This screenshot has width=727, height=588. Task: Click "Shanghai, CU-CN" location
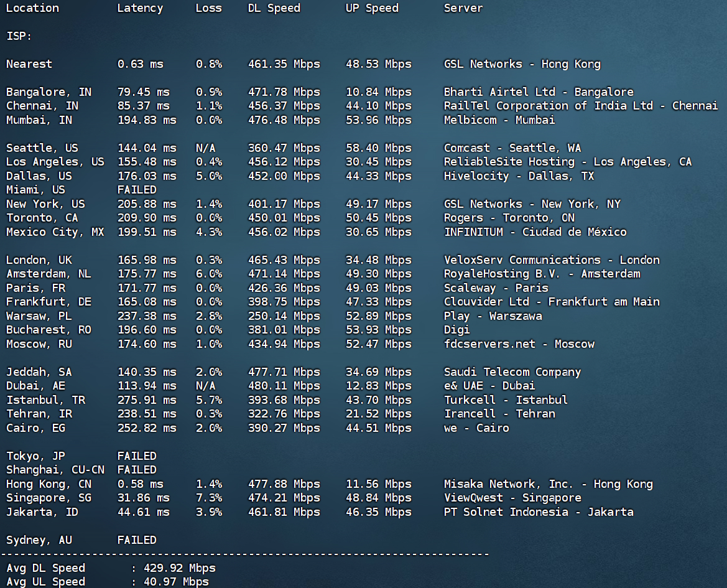tap(55, 470)
